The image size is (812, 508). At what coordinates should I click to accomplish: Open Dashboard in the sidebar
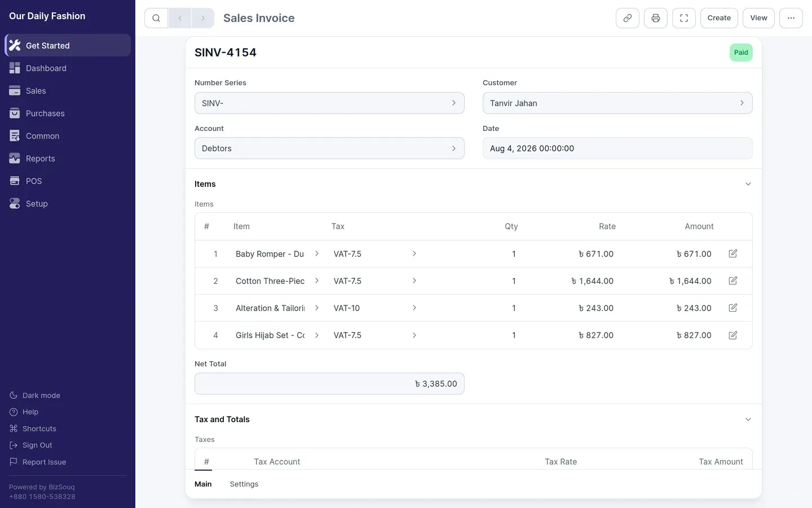68,68
